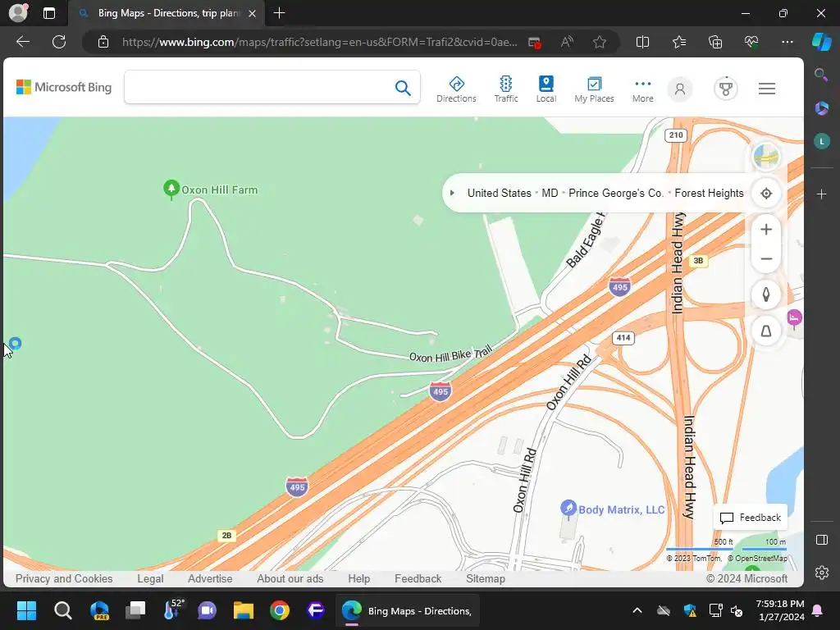
Task: Open Microsoft Rewards trophy icon
Action: coord(725,89)
